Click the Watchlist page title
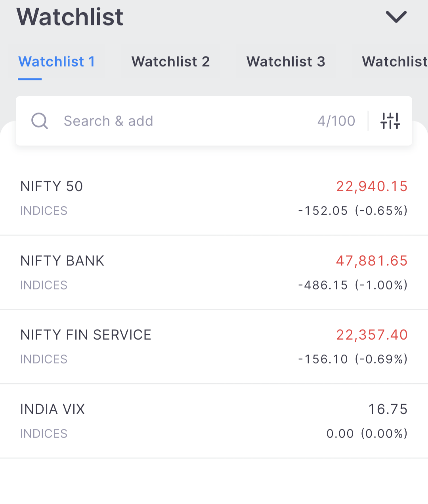 [x=70, y=17]
